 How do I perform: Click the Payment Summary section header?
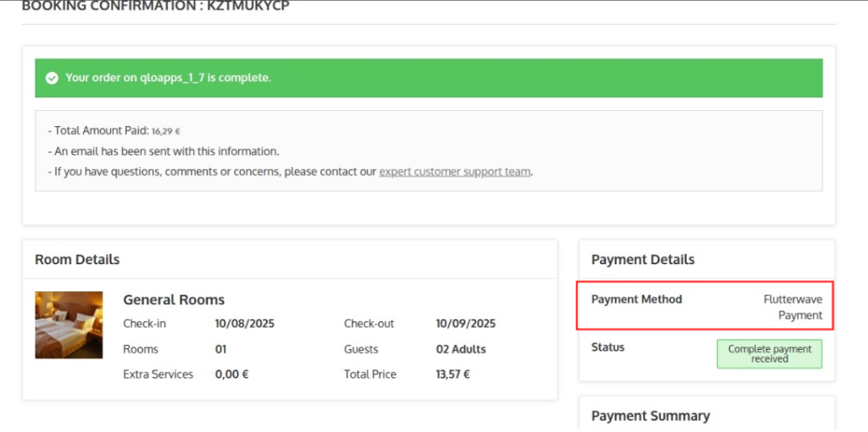click(x=650, y=416)
